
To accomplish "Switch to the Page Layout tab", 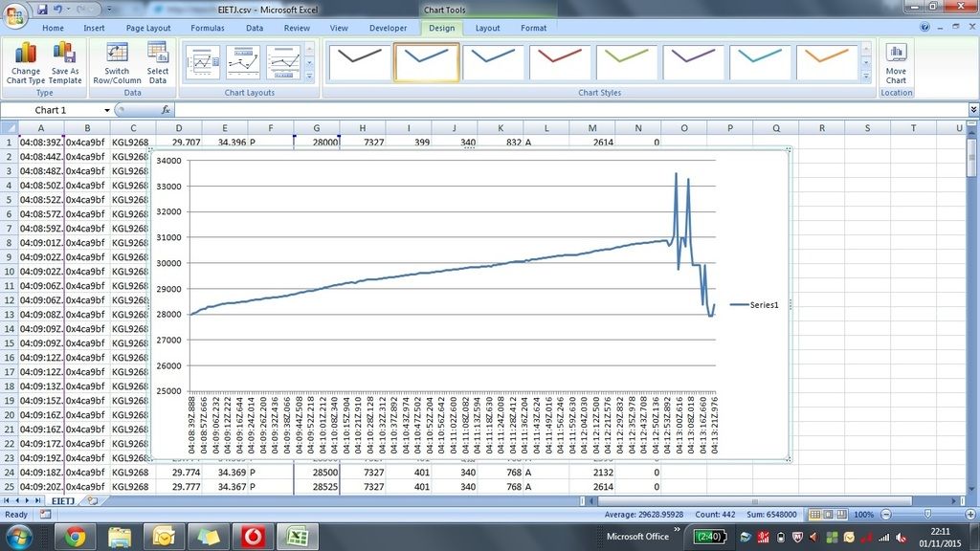I will point(148,28).
